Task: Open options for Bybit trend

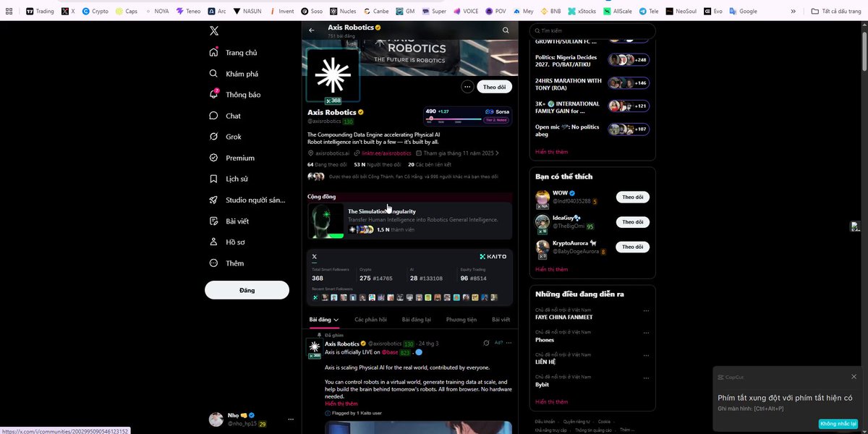Action: (646, 378)
